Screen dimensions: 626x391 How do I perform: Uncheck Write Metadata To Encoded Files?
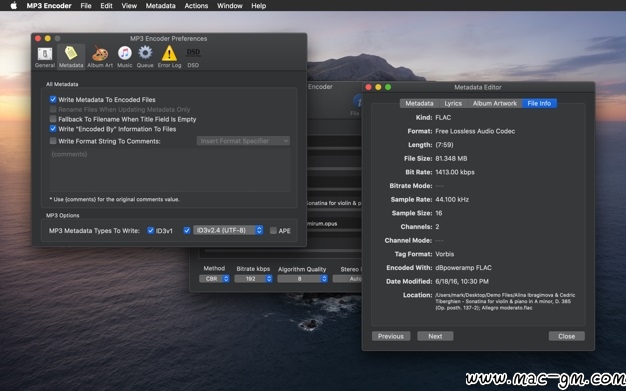(x=53, y=99)
